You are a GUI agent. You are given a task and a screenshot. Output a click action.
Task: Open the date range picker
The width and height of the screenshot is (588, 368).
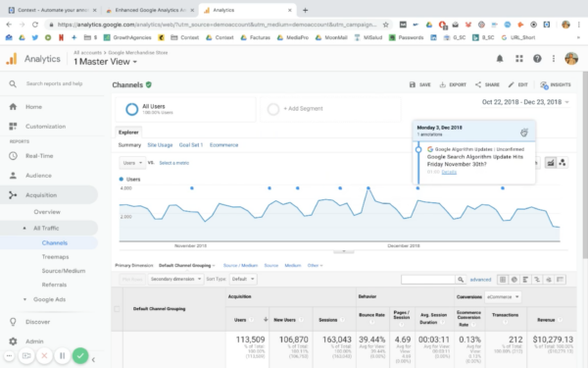click(525, 102)
